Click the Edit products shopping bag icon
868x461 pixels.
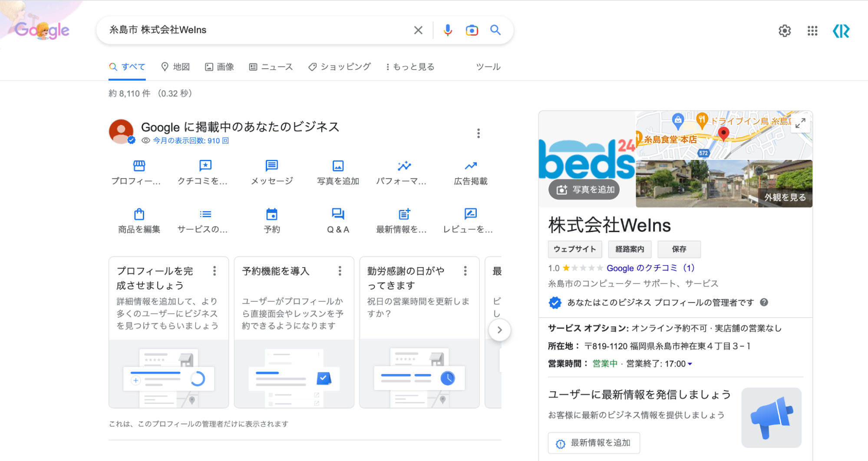tap(139, 214)
